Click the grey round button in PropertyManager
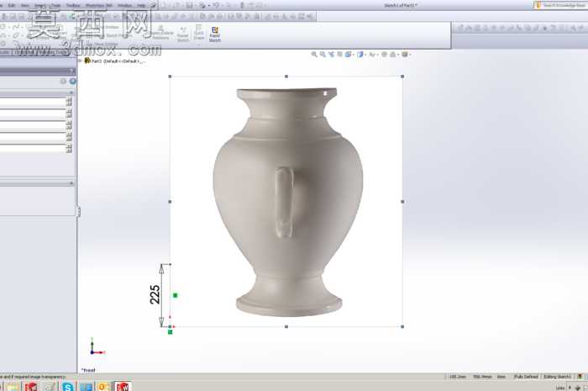588x391 pixels. [x=63, y=81]
